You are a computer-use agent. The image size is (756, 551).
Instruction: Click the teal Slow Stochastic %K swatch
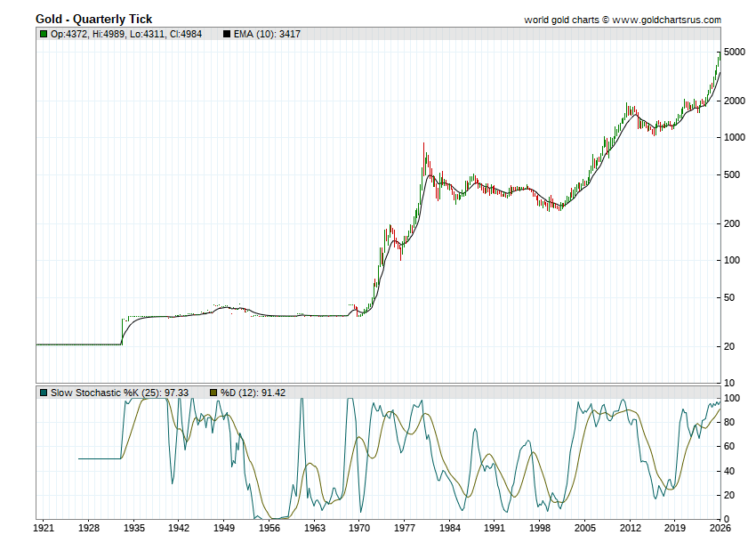(x=44, y=392)
